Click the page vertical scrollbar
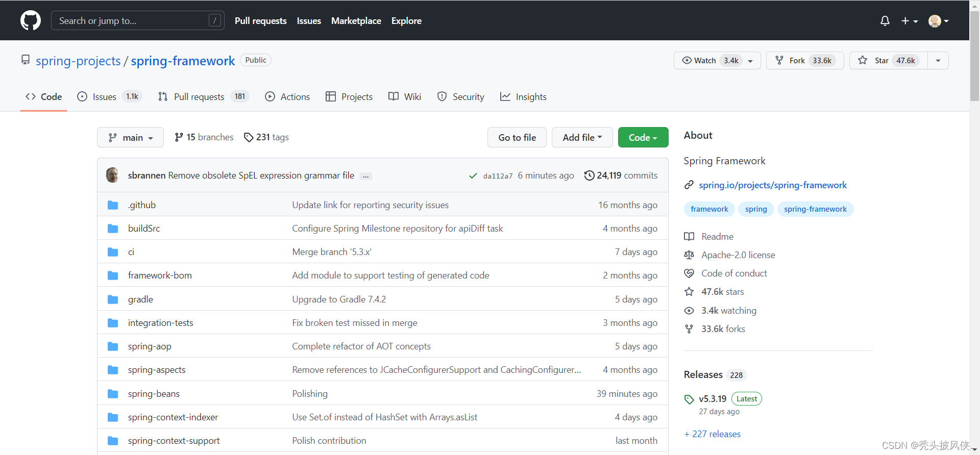 [974, 56]
